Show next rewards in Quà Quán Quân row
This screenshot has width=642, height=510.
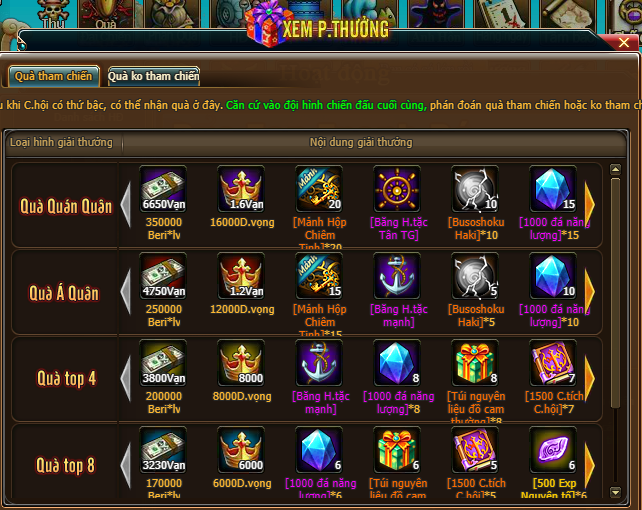coord(590,204)
